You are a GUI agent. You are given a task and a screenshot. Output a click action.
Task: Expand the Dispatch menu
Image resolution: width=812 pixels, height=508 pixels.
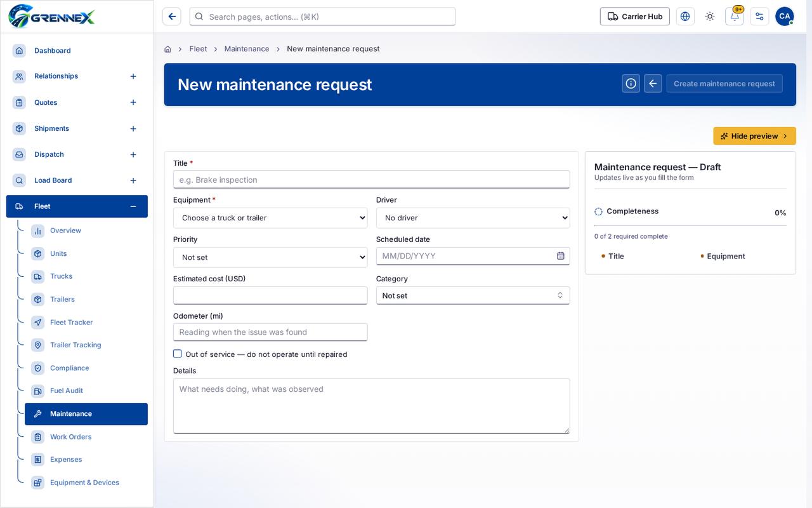coord(133,154)
